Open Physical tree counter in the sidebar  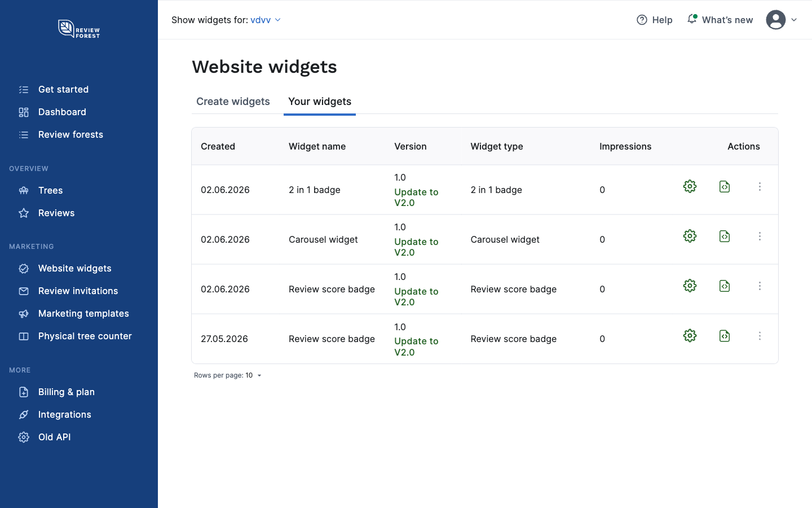(85, 336)
